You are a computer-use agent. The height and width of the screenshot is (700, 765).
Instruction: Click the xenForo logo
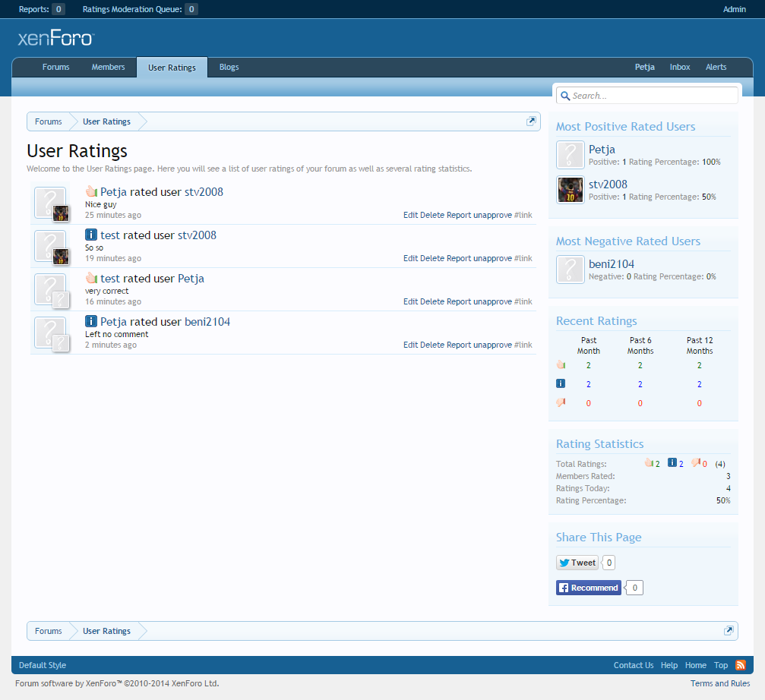56,38
